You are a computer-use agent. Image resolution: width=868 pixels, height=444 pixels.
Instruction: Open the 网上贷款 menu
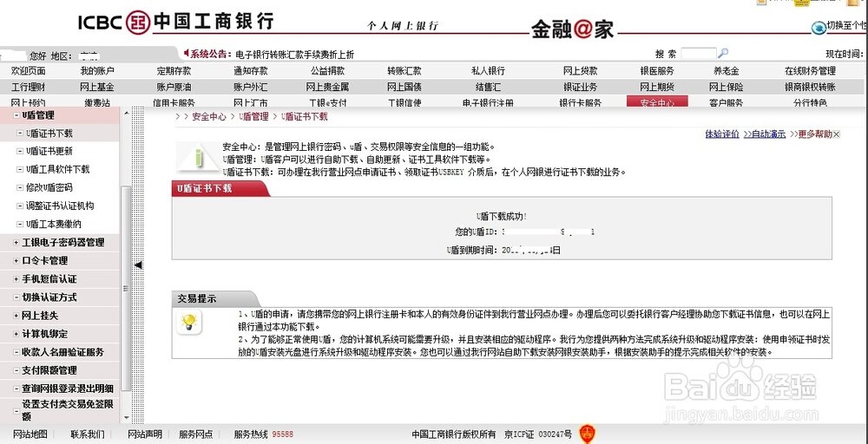pyautogui.click(x=580, y=71)
